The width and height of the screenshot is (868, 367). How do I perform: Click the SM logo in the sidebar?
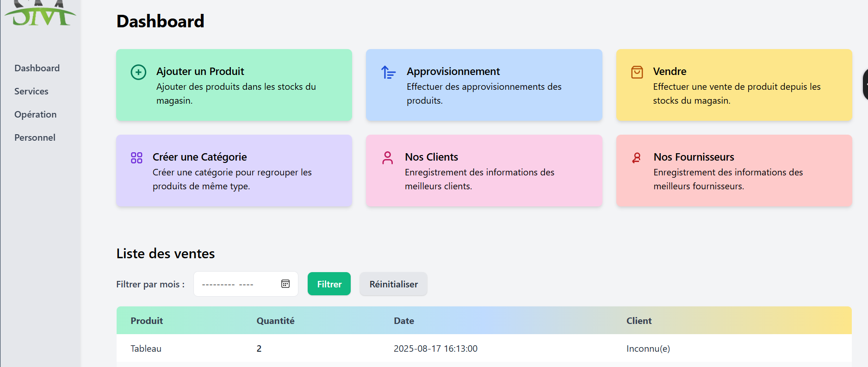point(41,14)
